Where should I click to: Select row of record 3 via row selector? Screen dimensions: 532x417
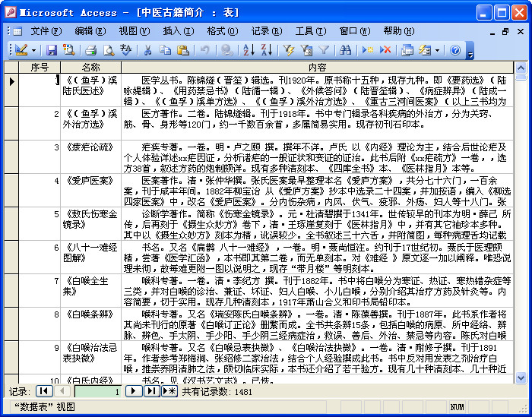pyautogui.click(x=11, y=157)
